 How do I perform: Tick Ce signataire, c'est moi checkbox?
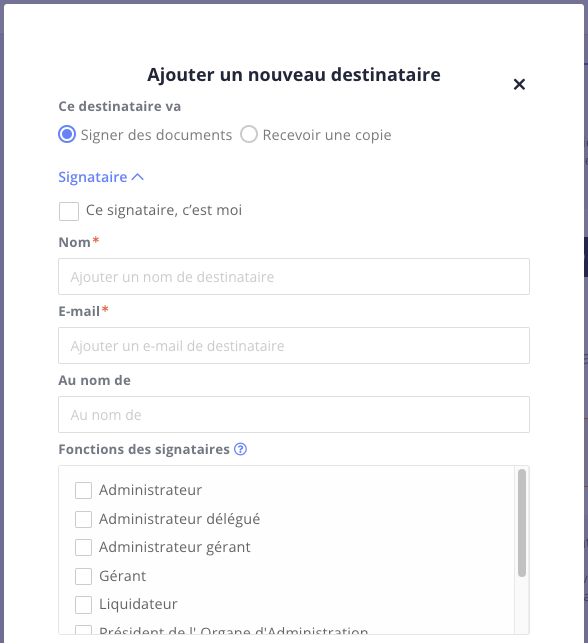pos(69,211)
